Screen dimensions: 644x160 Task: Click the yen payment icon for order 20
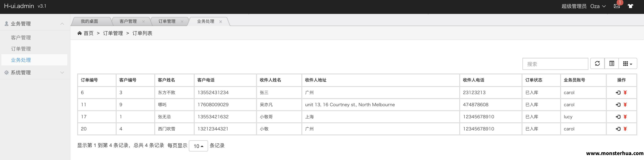coord(625,129)
